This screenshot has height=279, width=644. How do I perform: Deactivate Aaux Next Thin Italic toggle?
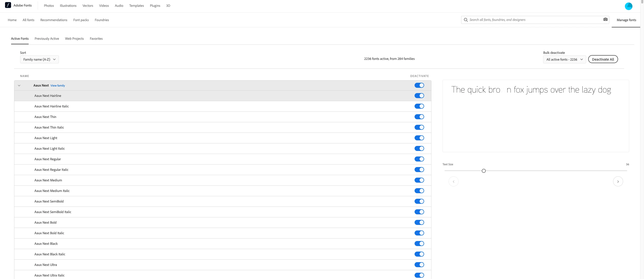[x=419, y=127]
